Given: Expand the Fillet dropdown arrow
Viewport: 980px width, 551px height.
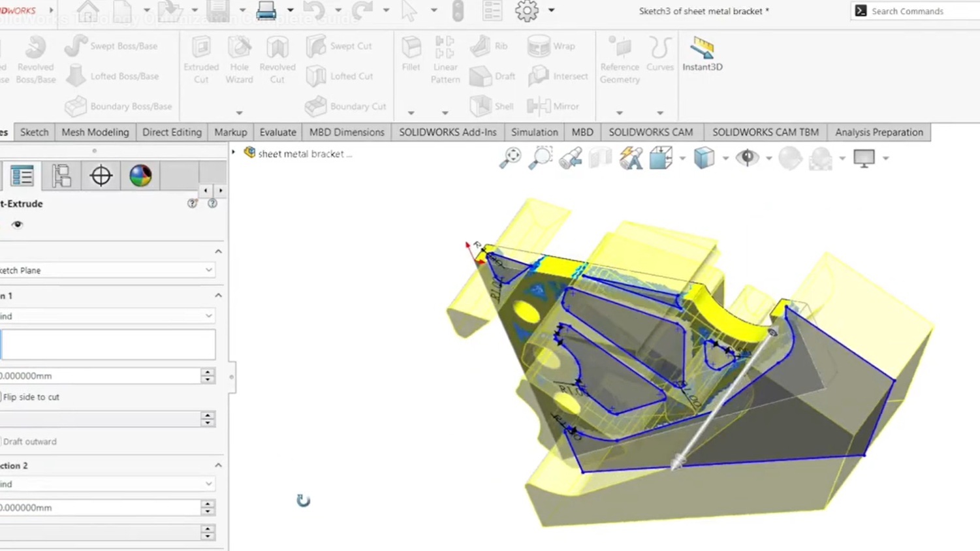Looking at the screenshot, I should [x=411, y=113].
